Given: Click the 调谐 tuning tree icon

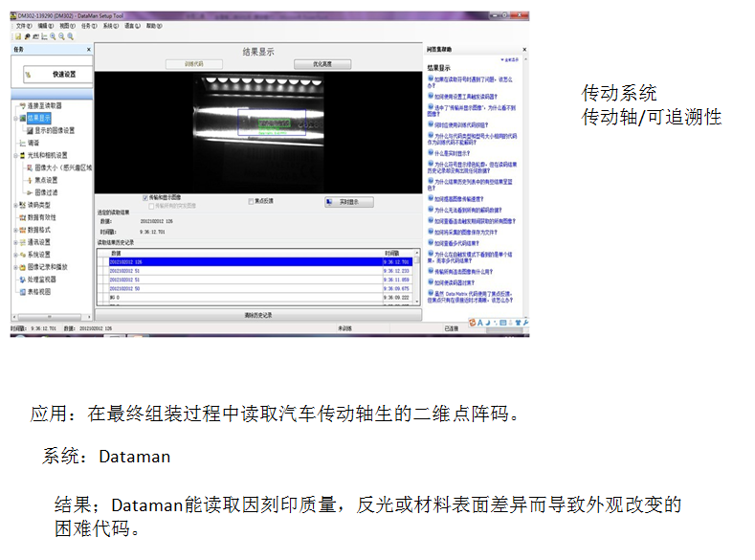Looking at the screenshot, I should click(x=22, y=143).
